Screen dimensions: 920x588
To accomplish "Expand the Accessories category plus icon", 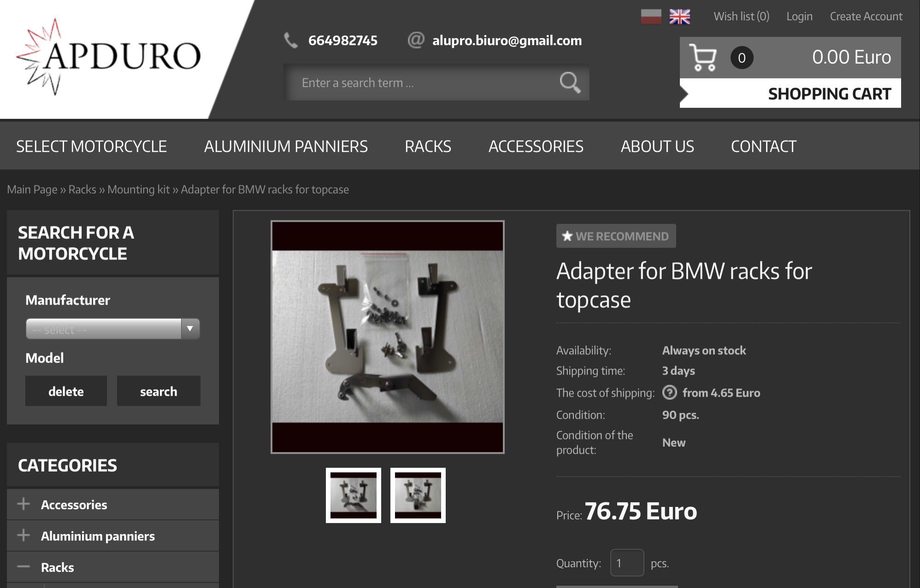I will coord(24,504).
